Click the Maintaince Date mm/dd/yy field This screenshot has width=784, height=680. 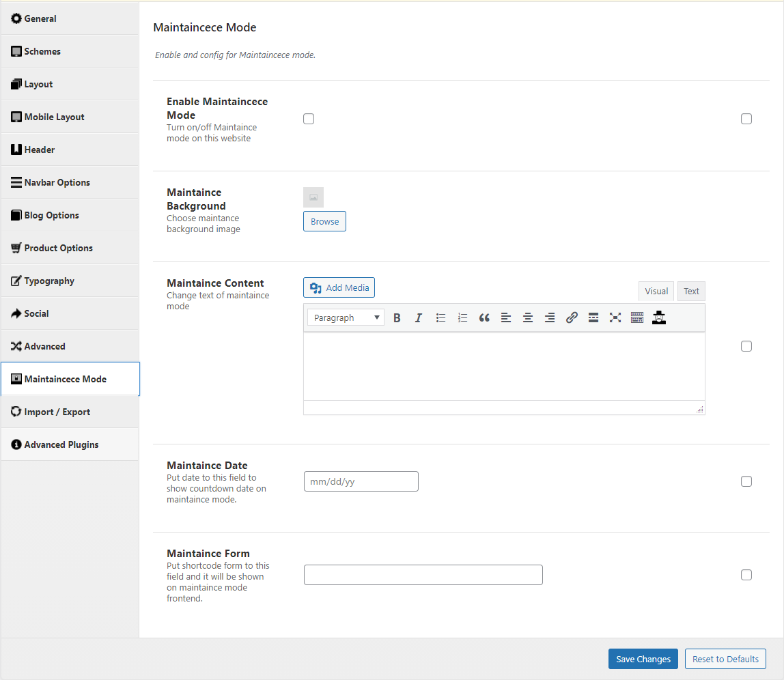pos(361,481)
